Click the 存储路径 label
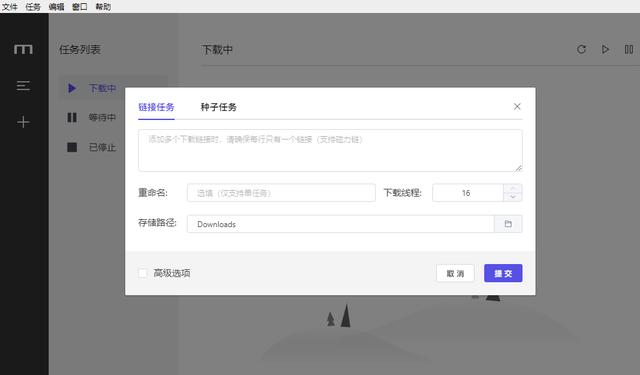This screenshot has height=375, width=640. tap(157, 223)
